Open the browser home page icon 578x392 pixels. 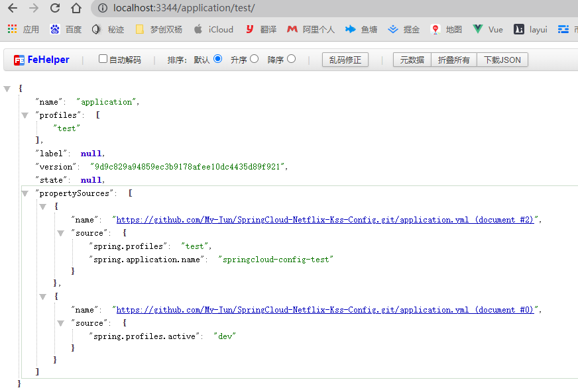(x=76, y=8)
